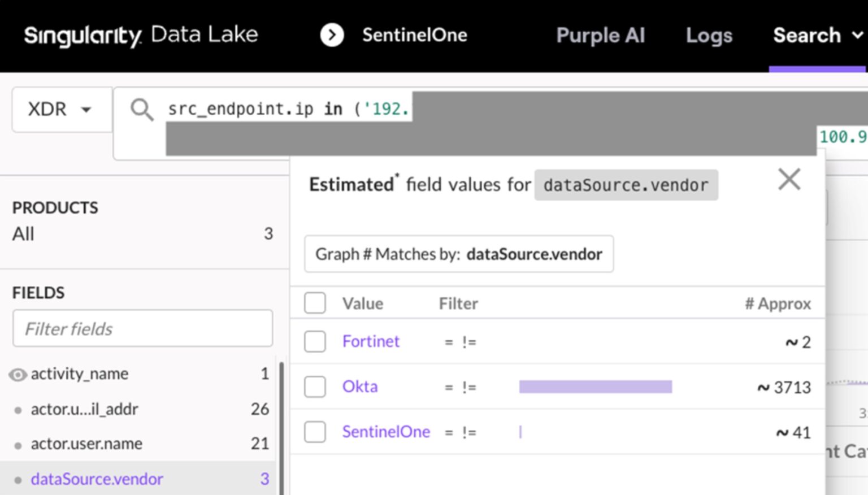This screenshot has width=868, height=495.
Task: Check the Okta value checkbox
Action: pos(315,387)
